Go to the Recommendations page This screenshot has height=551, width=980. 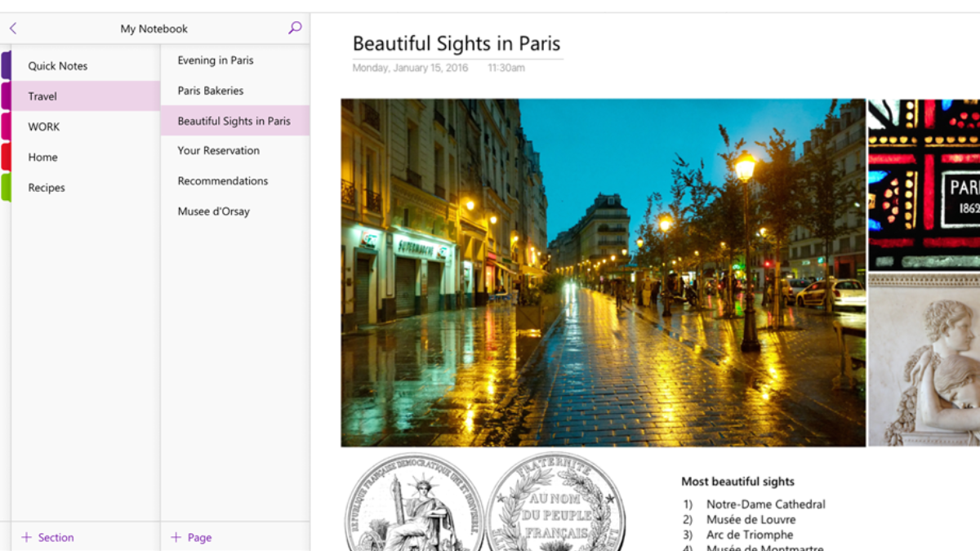223,181
